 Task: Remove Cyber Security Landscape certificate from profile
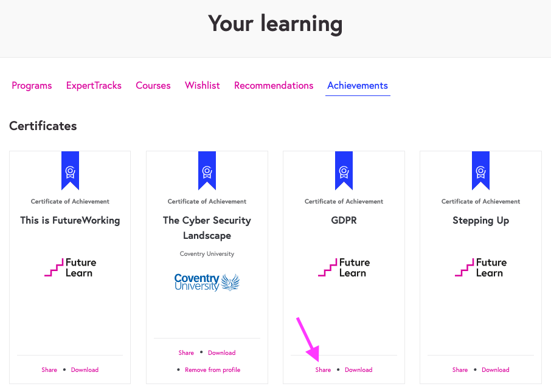[212, 370]
